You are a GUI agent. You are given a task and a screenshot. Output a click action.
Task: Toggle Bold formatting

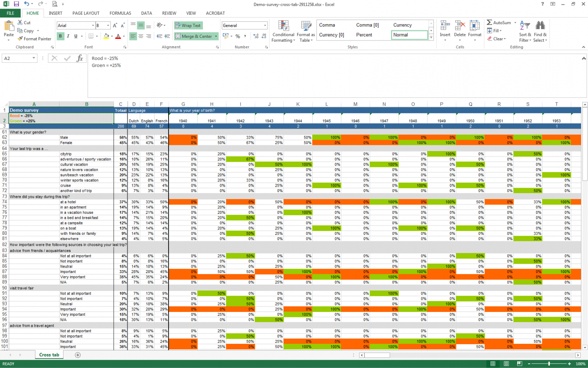click(x=60, y=36)
